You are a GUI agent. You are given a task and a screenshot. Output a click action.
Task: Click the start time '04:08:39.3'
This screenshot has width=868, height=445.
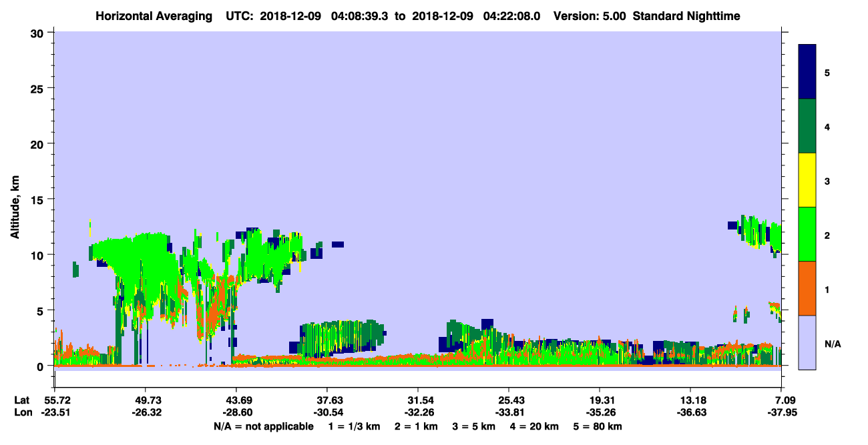pos(359,16)
